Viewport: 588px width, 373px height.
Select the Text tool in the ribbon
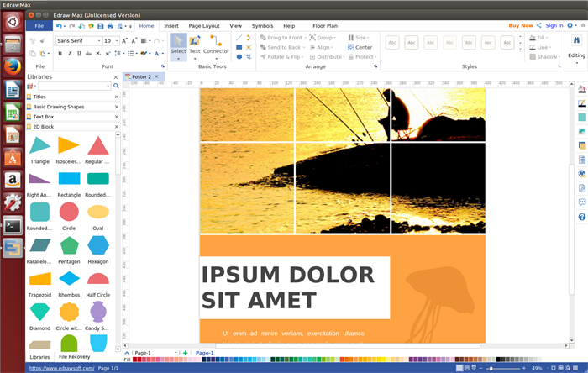[195, 45]
